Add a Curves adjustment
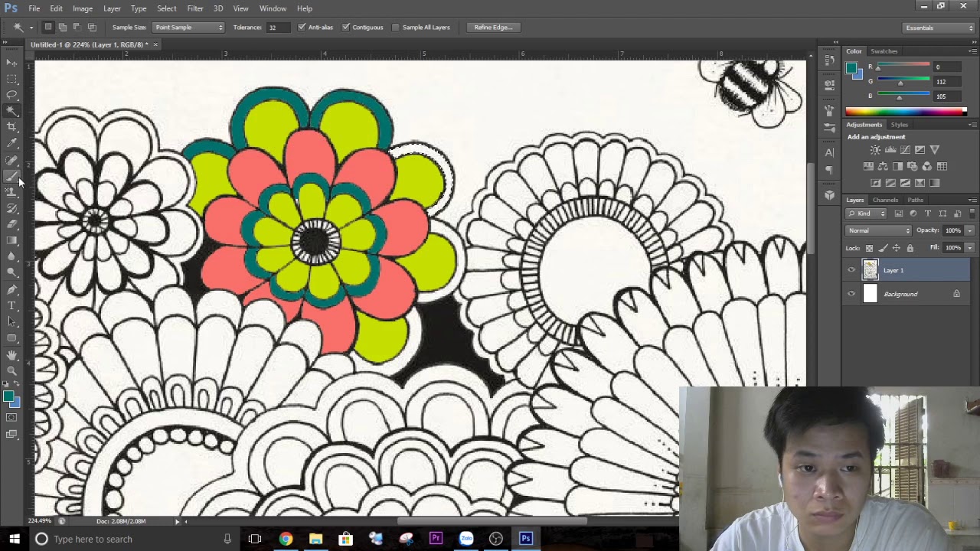This screenshot has height=551, width=980. (905, 150)
